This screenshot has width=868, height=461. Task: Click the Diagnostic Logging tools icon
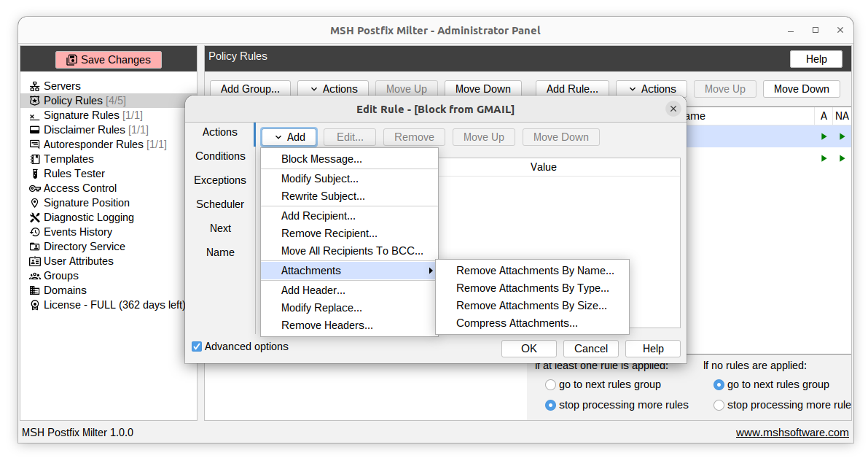pos(34,217)
